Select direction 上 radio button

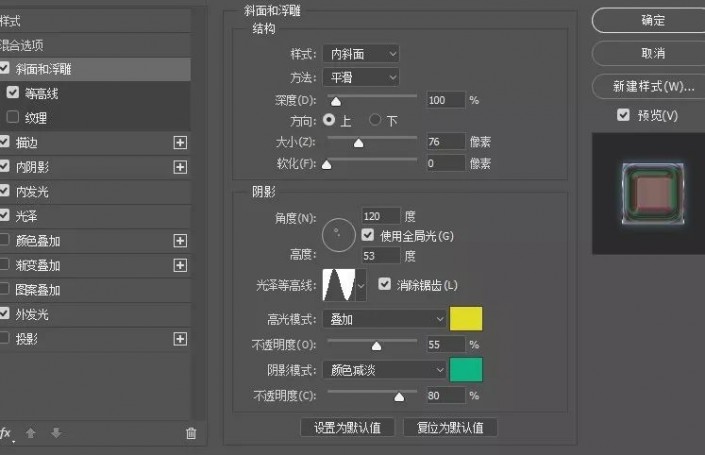329,120
